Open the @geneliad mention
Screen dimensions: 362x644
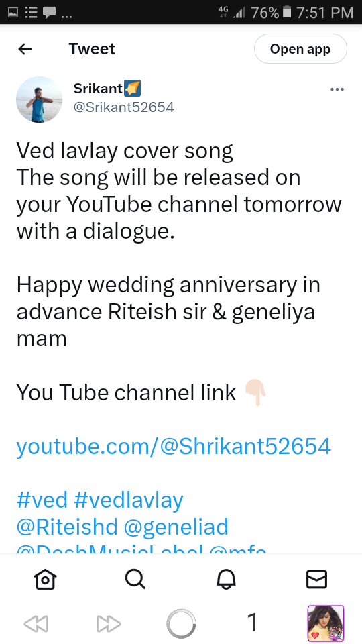[176, 527]
